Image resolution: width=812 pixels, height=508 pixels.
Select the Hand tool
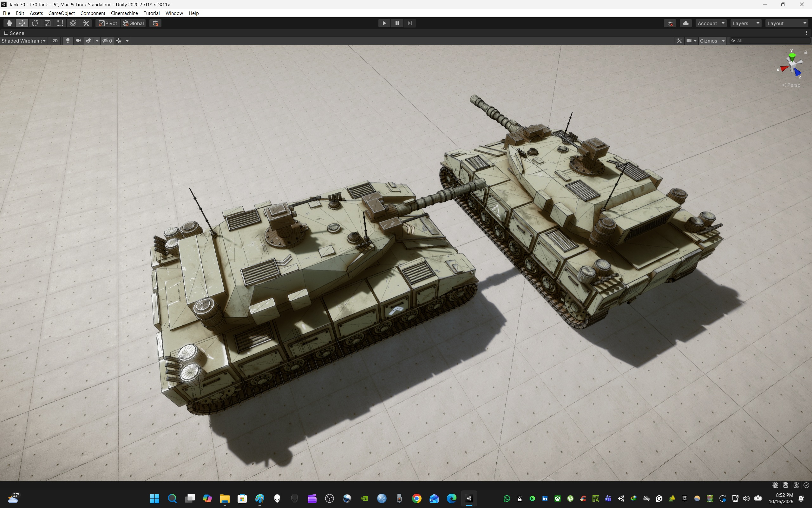click(x=10, y=23)
